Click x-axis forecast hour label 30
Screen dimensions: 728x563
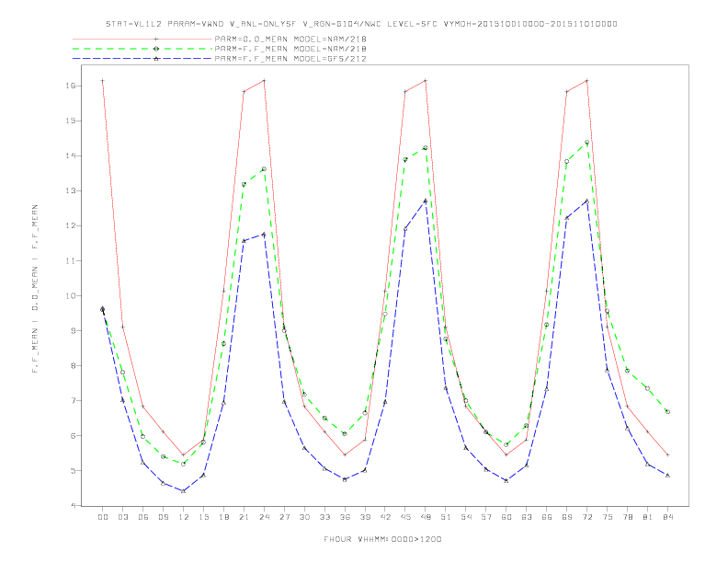(304, 517)
